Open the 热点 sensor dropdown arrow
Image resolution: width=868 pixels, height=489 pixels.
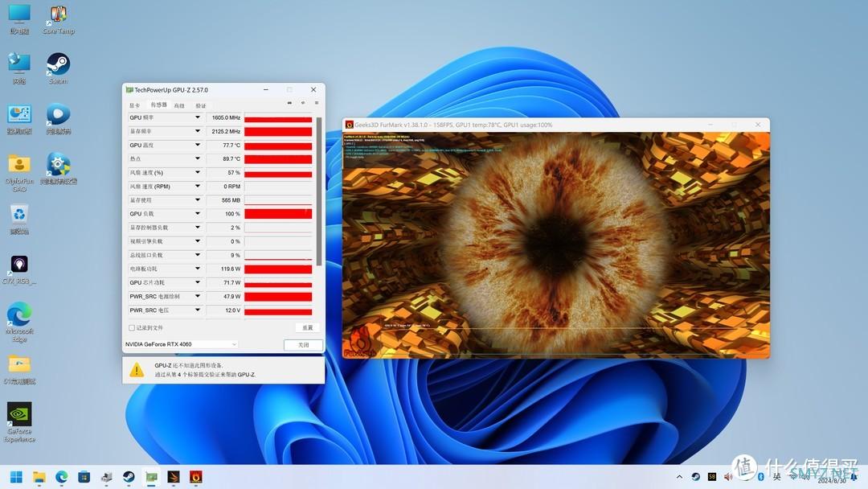[197, 158]
